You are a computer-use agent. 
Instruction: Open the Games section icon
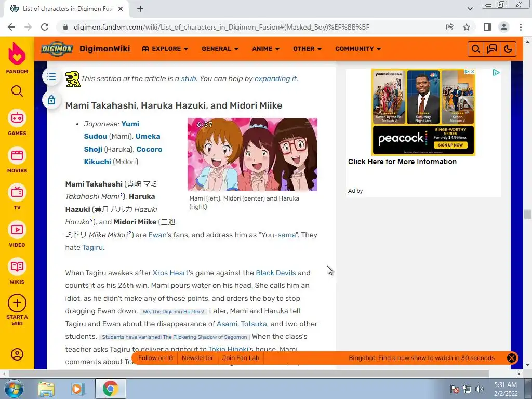[17, 118]
